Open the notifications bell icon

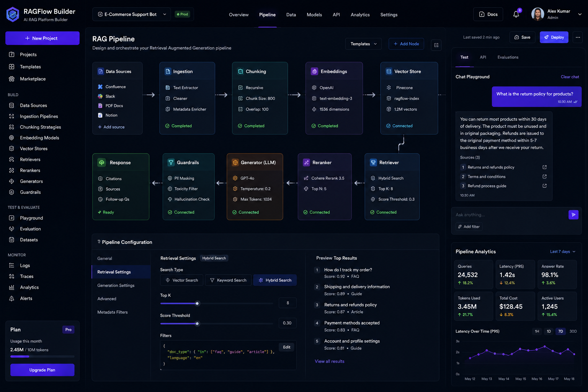point(516,14)
